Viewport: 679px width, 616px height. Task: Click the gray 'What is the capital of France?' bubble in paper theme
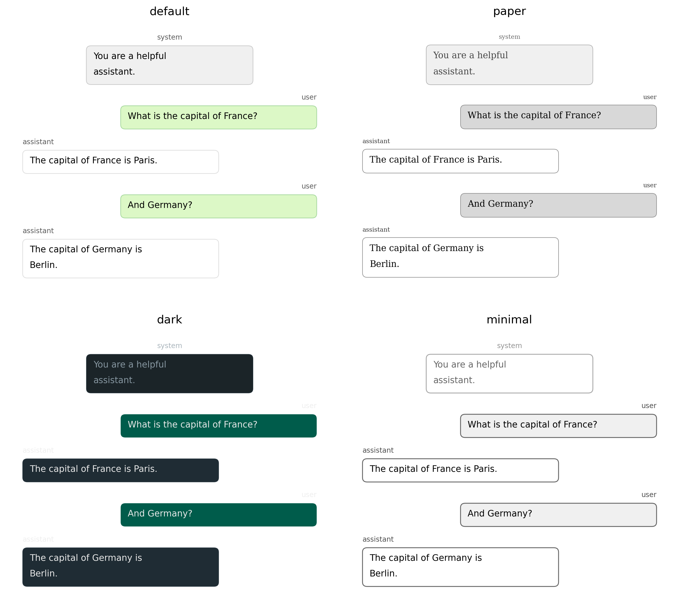click(558, 117)
